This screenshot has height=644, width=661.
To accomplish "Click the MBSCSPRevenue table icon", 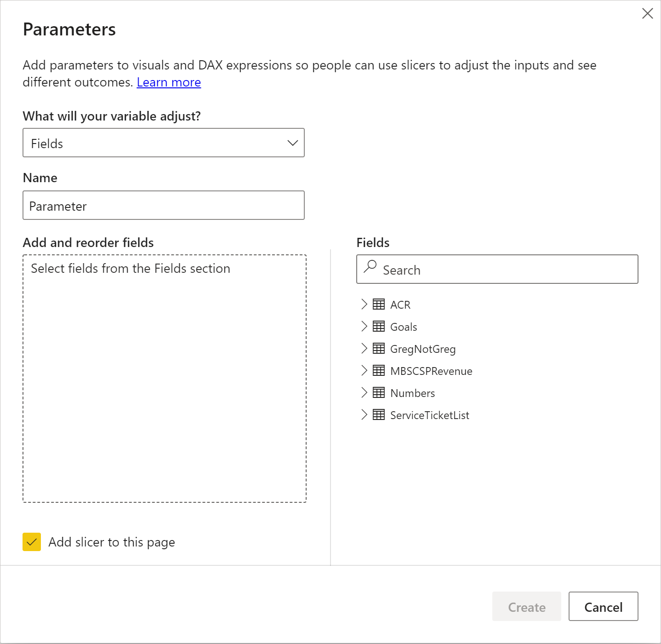I will [379, 370].
